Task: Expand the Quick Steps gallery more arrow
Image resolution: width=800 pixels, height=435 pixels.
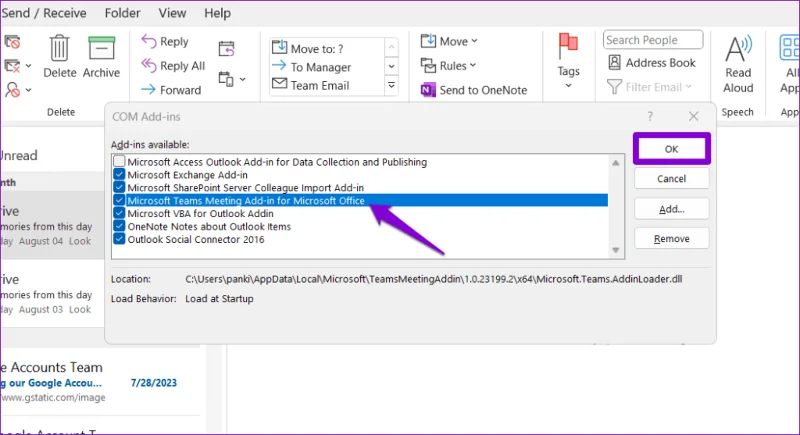Action: coord(391,85)
